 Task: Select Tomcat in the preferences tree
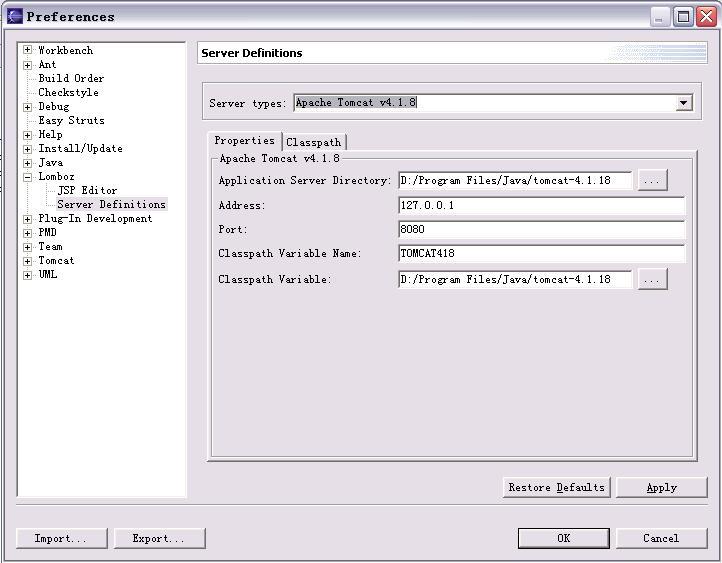[x=56, y=261]
